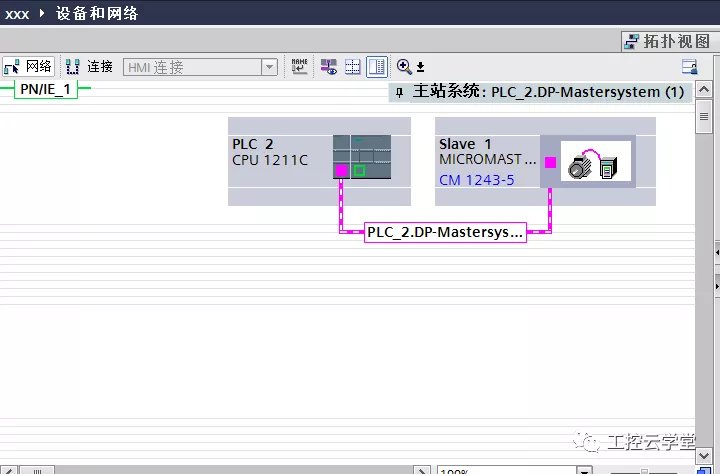Click the show address labels icon
The height and width of the screenshot is (474, 720).
click(x=328, y=67)
